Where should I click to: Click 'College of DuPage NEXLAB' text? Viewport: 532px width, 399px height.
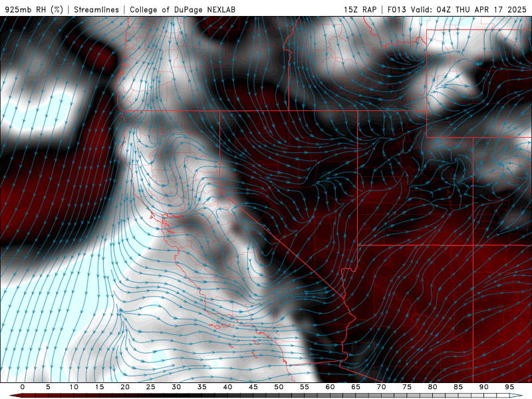point(182,9)
